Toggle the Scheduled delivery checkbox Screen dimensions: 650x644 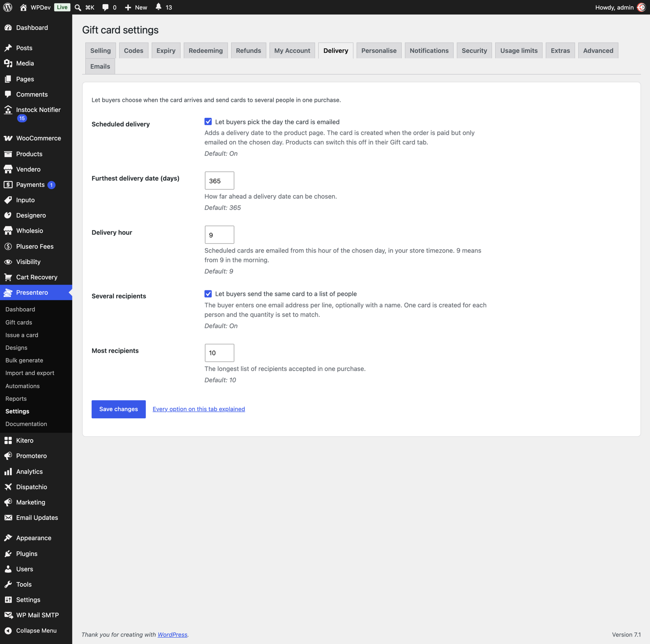coord(208,122)
